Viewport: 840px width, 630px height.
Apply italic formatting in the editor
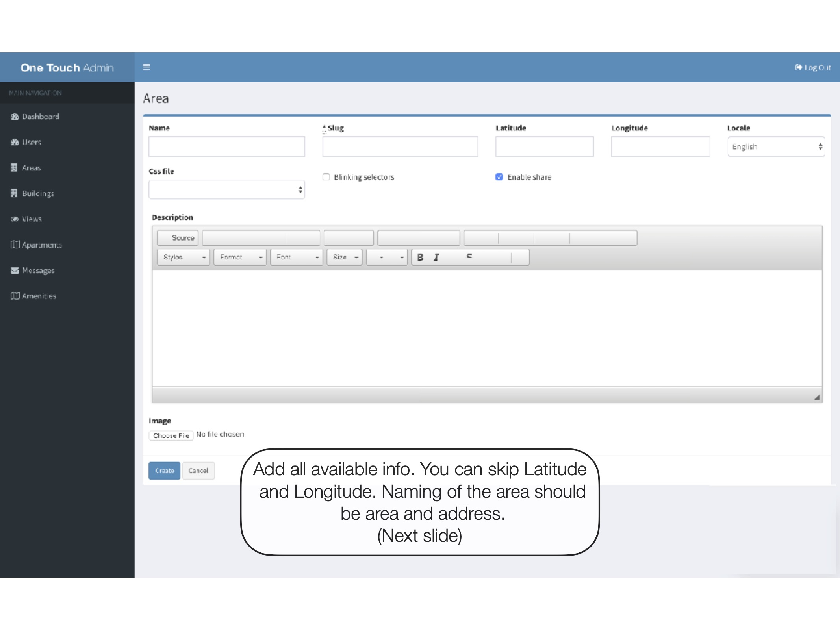pos(436,257)
